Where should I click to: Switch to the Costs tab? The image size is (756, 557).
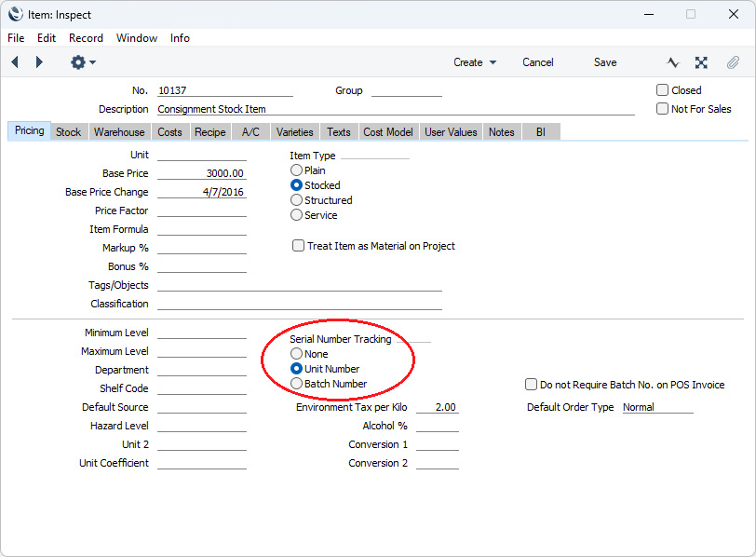click(169, 132)
